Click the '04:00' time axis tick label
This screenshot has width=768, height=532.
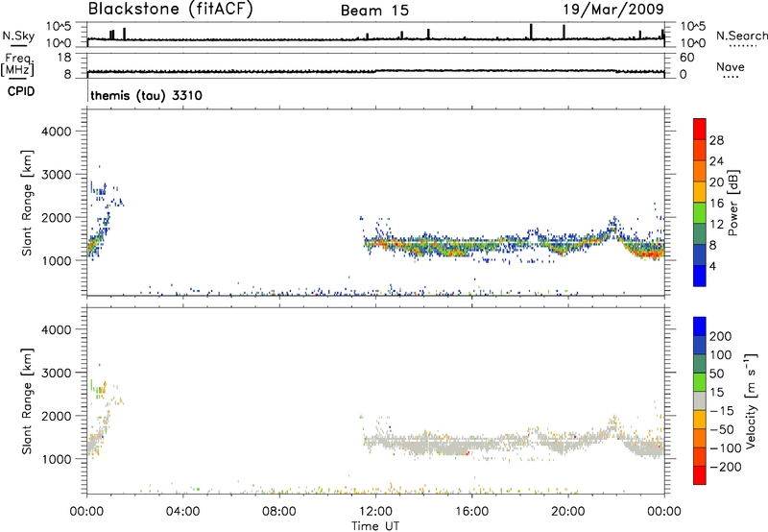(183, 512)
